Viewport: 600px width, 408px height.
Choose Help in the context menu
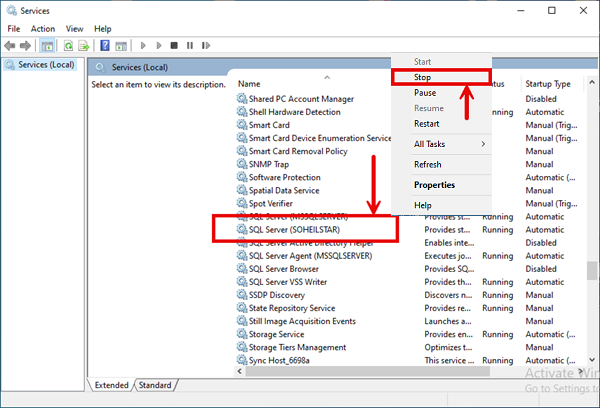441,206
